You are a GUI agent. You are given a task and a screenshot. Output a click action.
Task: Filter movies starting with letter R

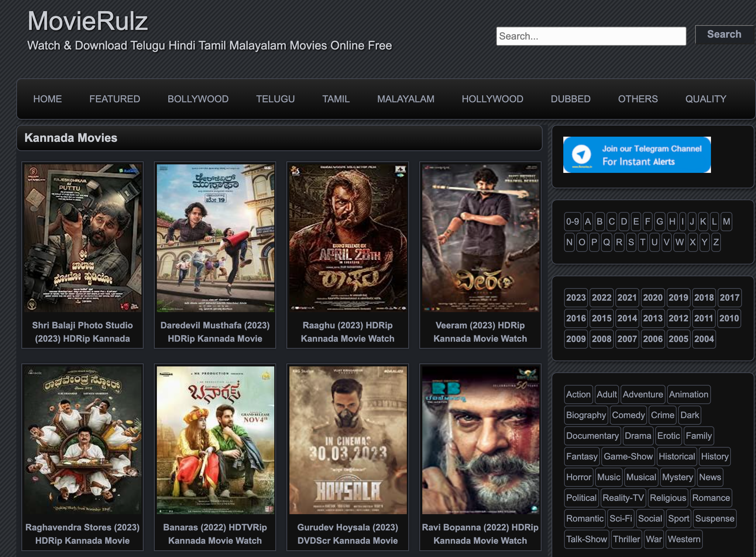click(619, 242)
